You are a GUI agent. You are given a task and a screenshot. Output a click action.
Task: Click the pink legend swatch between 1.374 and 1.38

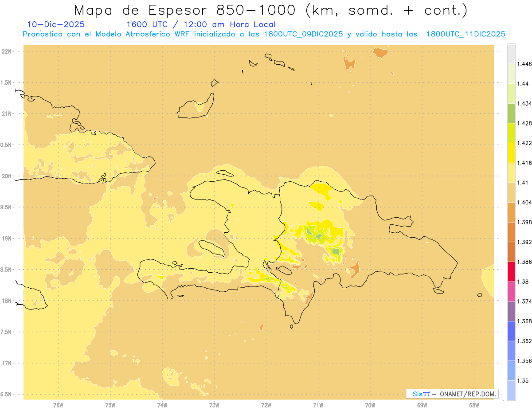(511, 291)
